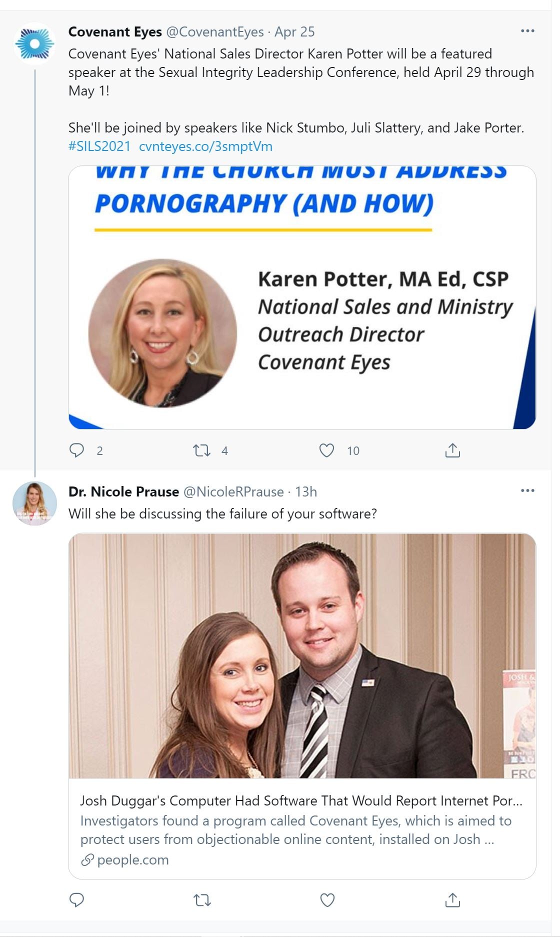This screenshot has height=937, width=560.
Task: Retweet Dr. Nicole Prause's tweet
Action: tap(202, 900)
